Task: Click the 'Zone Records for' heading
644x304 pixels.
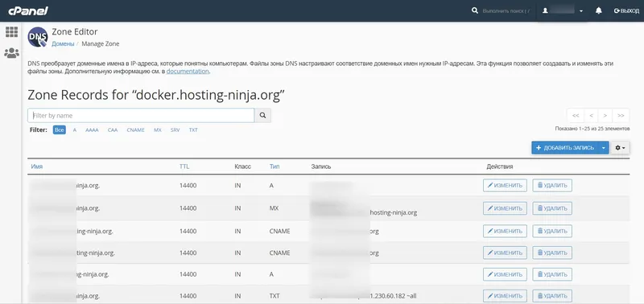Action: pyautogui.click(x=156, y=95)
